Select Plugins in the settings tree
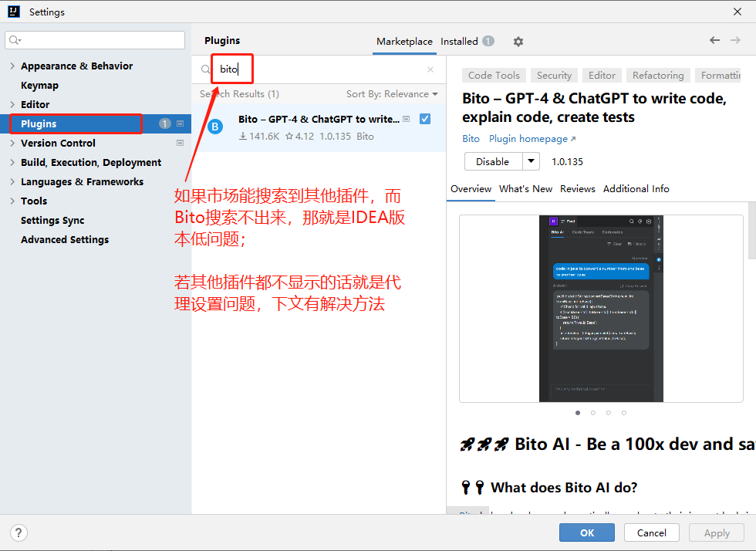756x551 pixels. tap(96, 124)
